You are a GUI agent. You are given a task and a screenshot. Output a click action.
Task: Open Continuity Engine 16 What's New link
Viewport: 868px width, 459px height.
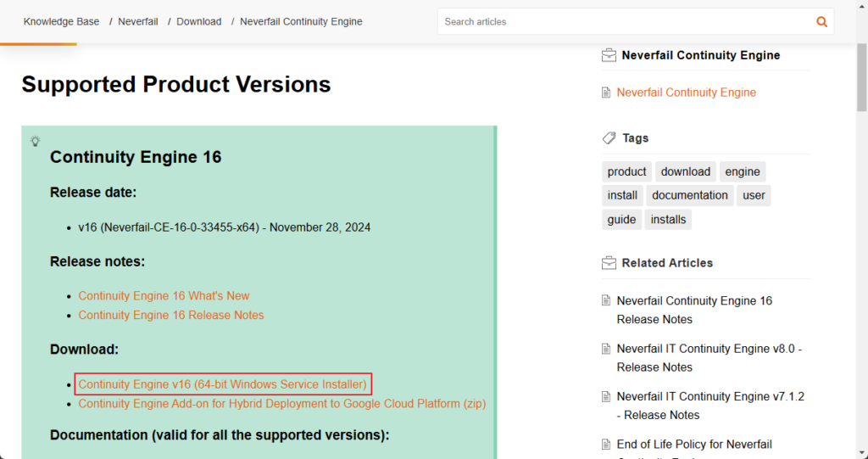coord(164,296)
